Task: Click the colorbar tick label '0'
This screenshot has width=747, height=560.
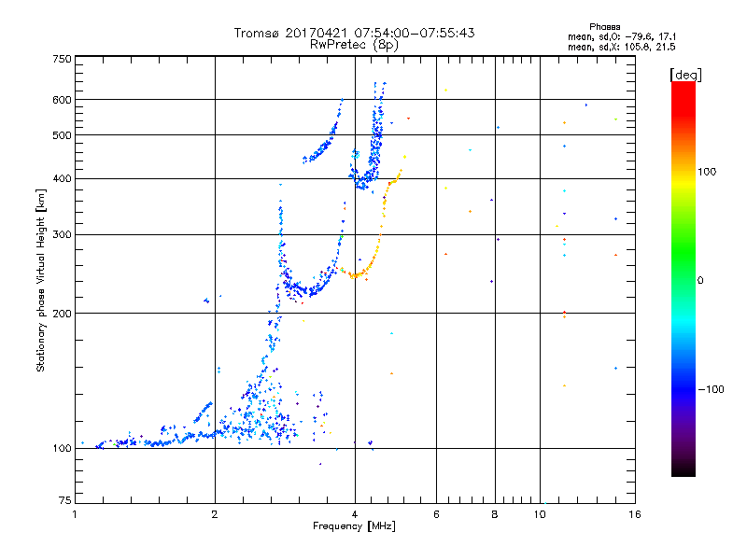Action: pos(700,281)
